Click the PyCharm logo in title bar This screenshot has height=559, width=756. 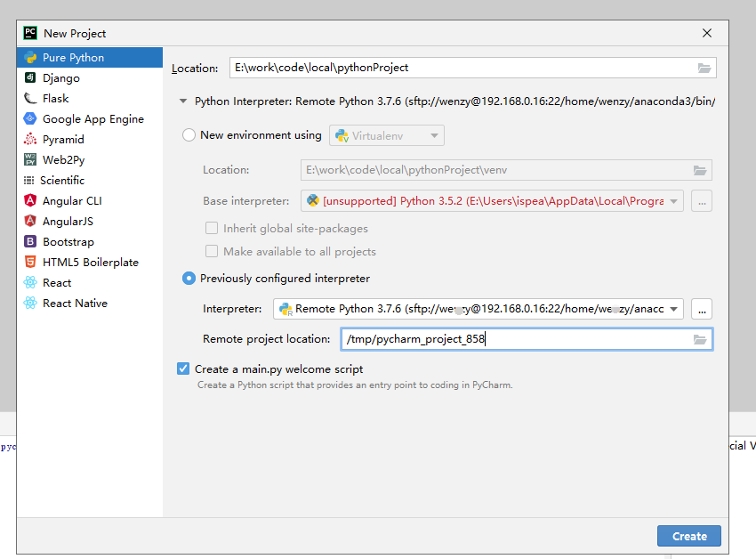tap(30, 33)
